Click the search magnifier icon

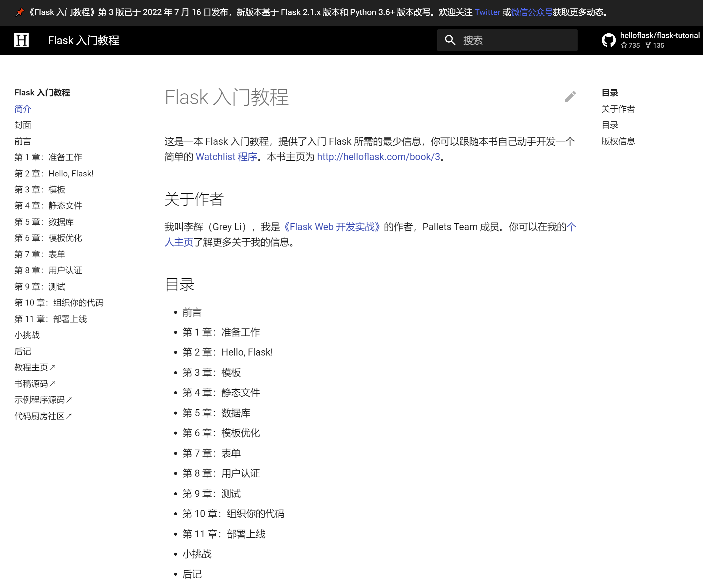(450, 40)
